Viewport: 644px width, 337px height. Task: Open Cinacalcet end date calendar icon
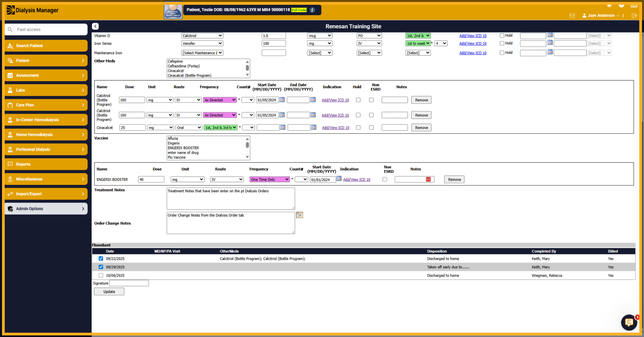coord(313,127)
